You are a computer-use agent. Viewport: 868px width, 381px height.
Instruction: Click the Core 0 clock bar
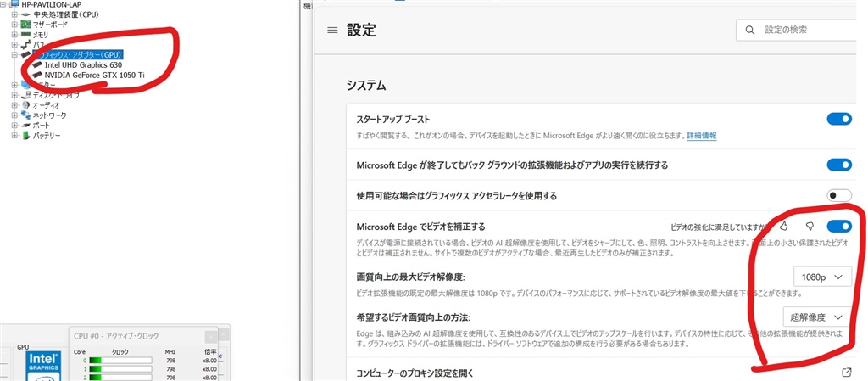pos(120,361)
